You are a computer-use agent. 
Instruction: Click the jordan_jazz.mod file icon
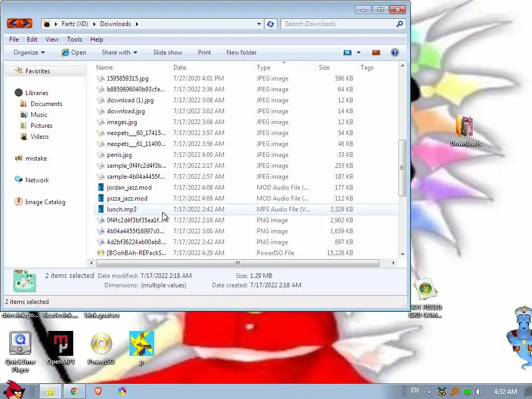click(101, 187)
